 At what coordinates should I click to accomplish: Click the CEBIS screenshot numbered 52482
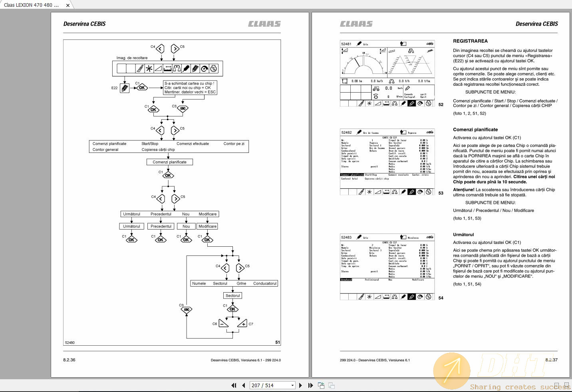pyautogui.click(x=387, y=162)
